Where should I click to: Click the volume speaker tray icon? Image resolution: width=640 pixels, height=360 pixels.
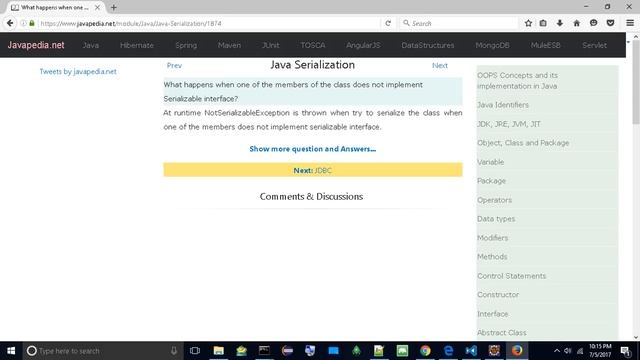tap(568, 351)
